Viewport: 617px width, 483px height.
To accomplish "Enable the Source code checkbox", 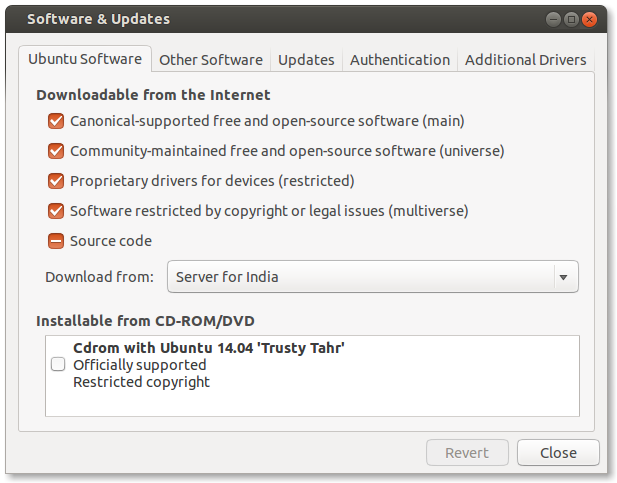I will coord(56,241).
